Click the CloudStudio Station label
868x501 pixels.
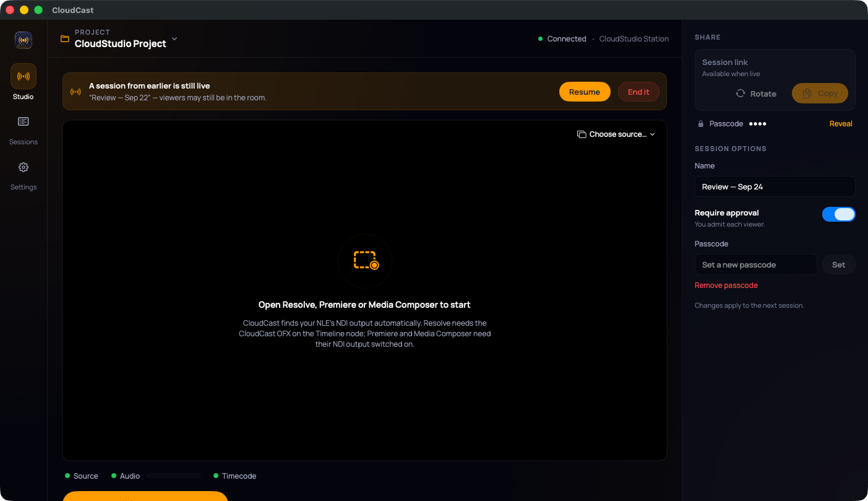634,39
